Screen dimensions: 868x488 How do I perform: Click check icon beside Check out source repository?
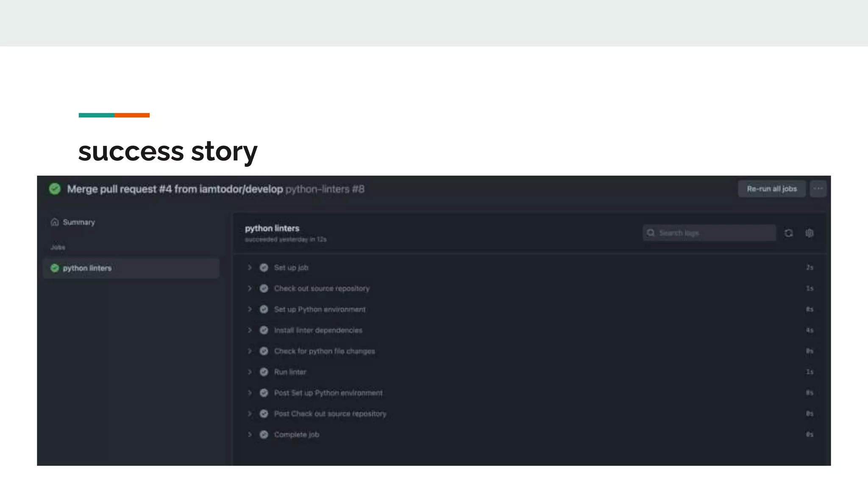pos(264,288)
